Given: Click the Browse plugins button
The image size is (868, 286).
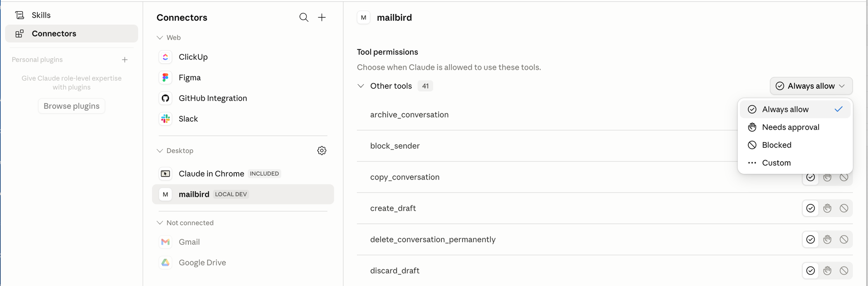Looking at the screenshot, I should [72, 106].
